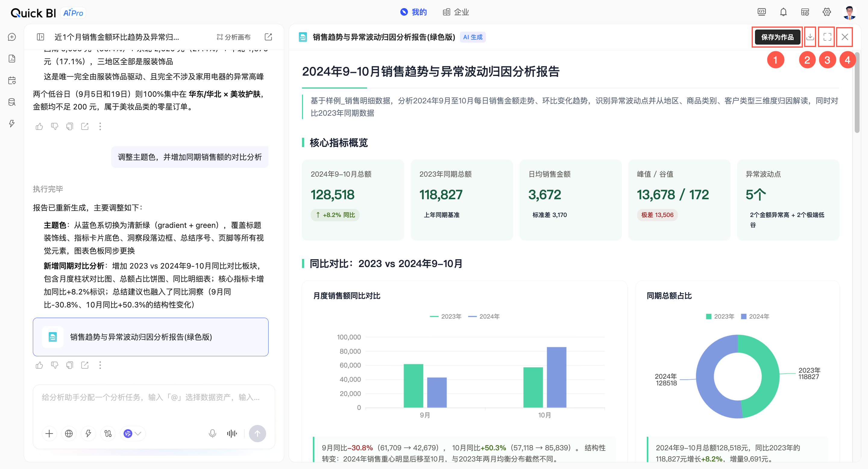
Task: Open the settings gear in the top bar
Action: click(826, 12)
